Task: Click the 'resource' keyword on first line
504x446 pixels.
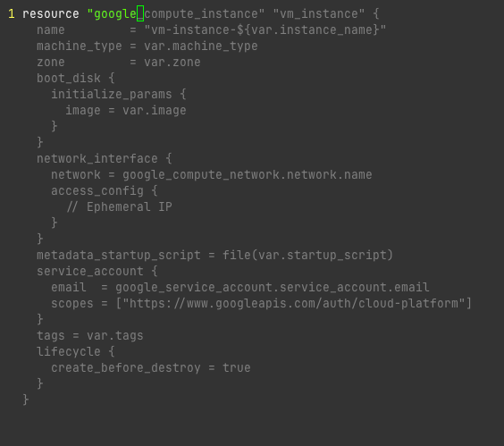Action: pos(50,13)
